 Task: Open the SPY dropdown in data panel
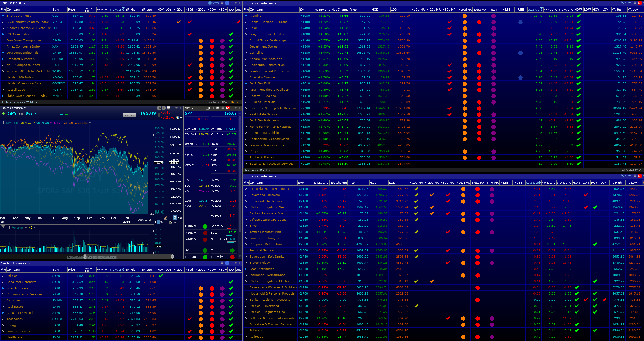tap(192, 108)
